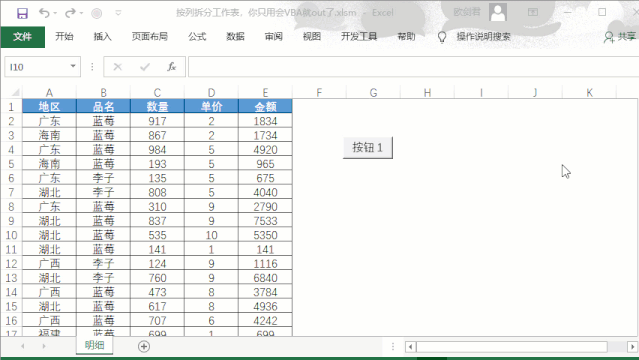The width and height of the screenshot is (639, 360).
Task: Click header cell 金额
Action: (265, 106)
